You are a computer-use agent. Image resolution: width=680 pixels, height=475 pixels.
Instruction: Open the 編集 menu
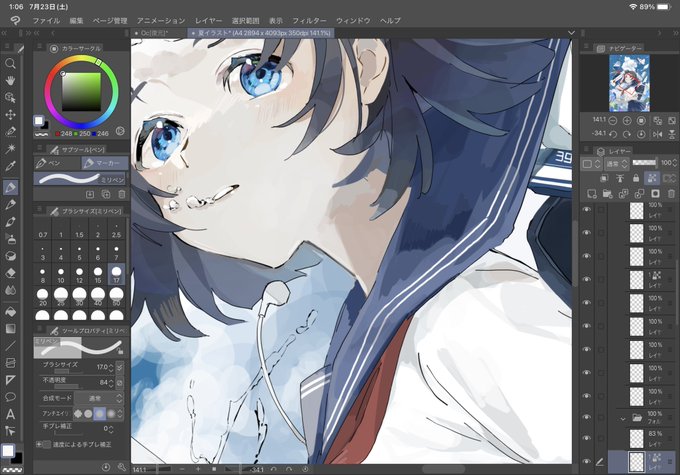coord(76,20)
